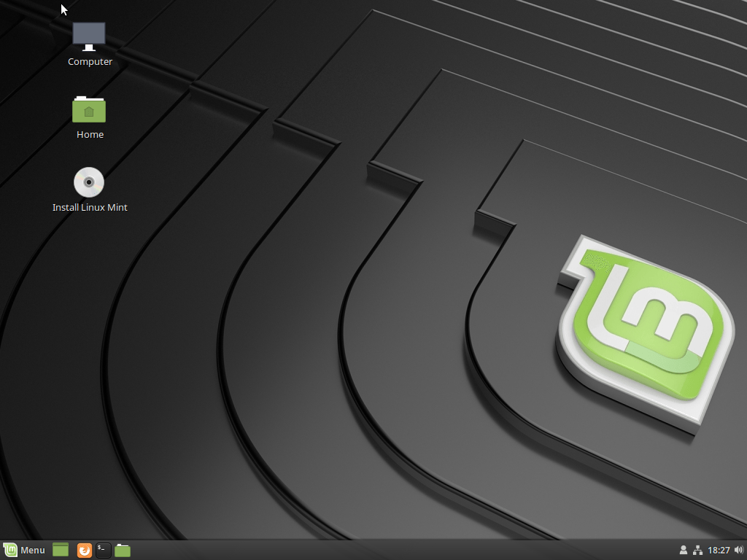Open the Linux Mint Menu button
The width and height of the screenshot is (747, 560).
pos(24,550)
